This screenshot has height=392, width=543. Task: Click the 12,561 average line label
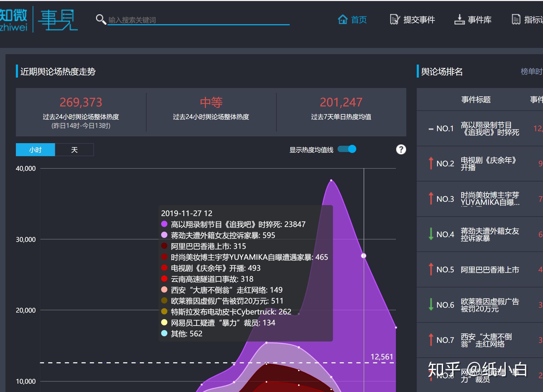382,357
